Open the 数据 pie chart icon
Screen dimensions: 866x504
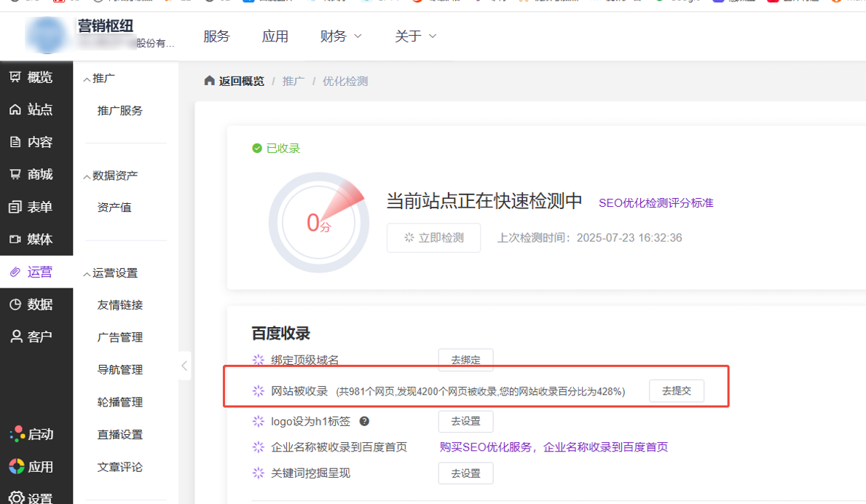coord(15,304)
